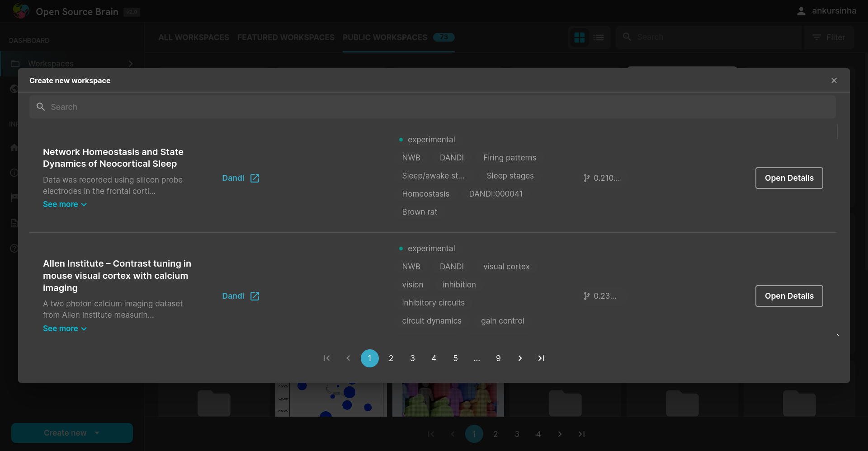Click the Brown rat tag
Viewport: 868px width, 451px height.
(x=420, y=212)
